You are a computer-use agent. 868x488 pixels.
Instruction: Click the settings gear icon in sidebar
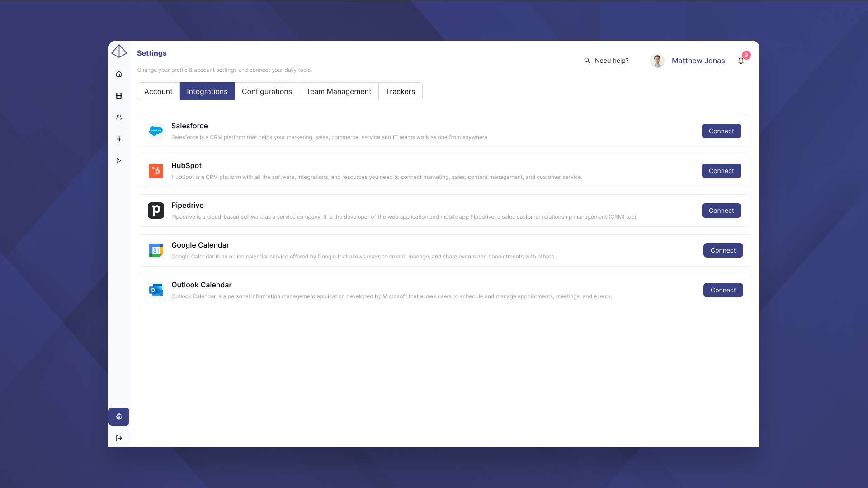click(119, 417)
